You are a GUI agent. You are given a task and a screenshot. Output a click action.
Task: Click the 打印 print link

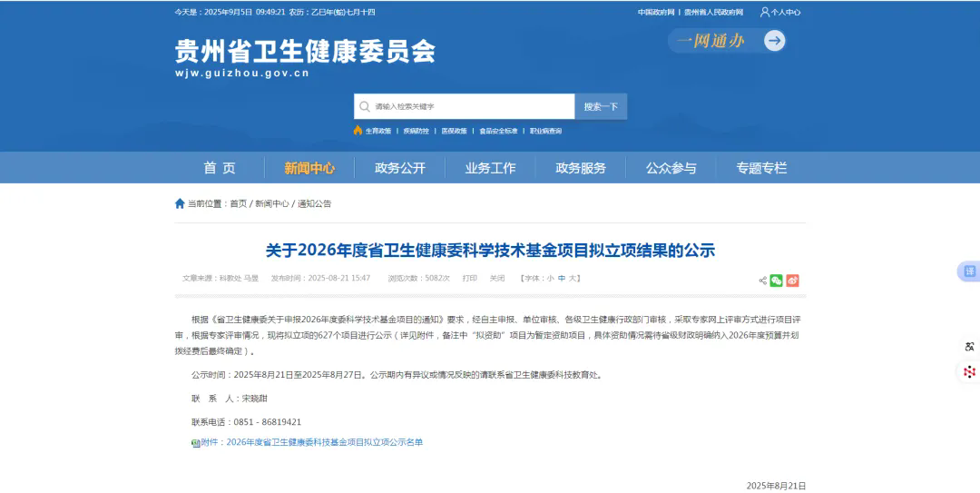[469, 278]
